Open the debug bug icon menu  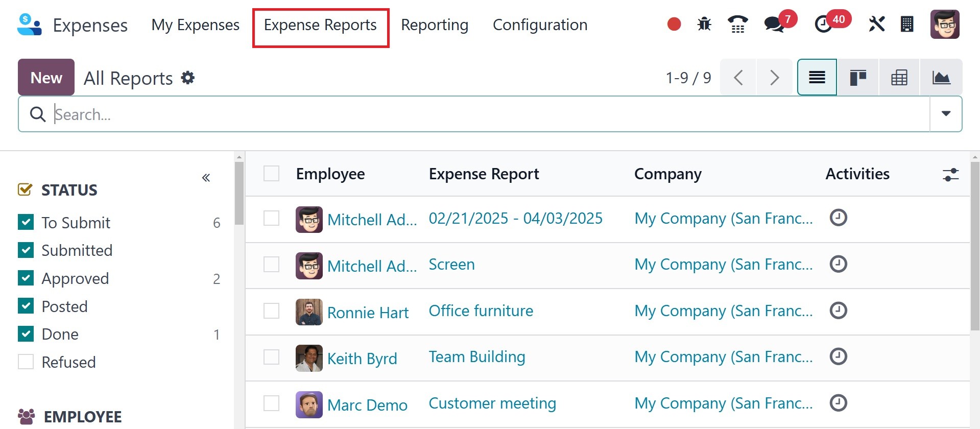click(704, 24)
